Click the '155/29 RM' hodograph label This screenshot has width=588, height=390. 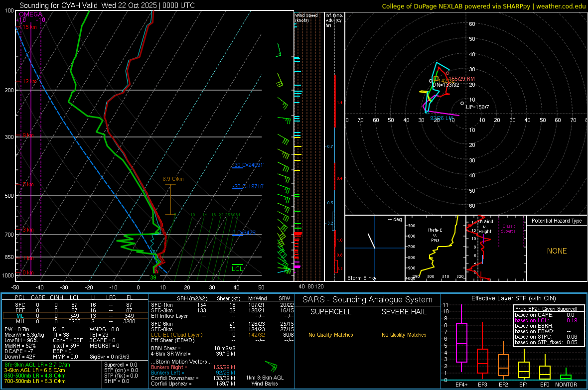click(x=461, y=79)
